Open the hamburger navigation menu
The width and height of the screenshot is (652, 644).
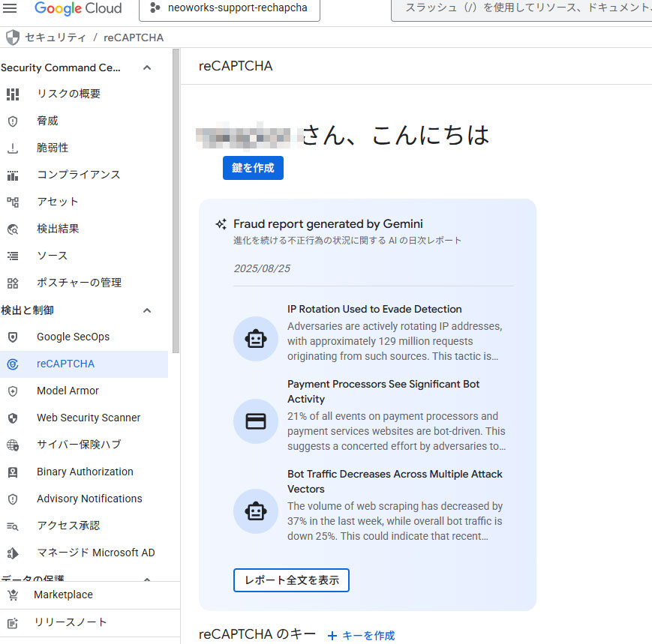[x=10, y=8]
